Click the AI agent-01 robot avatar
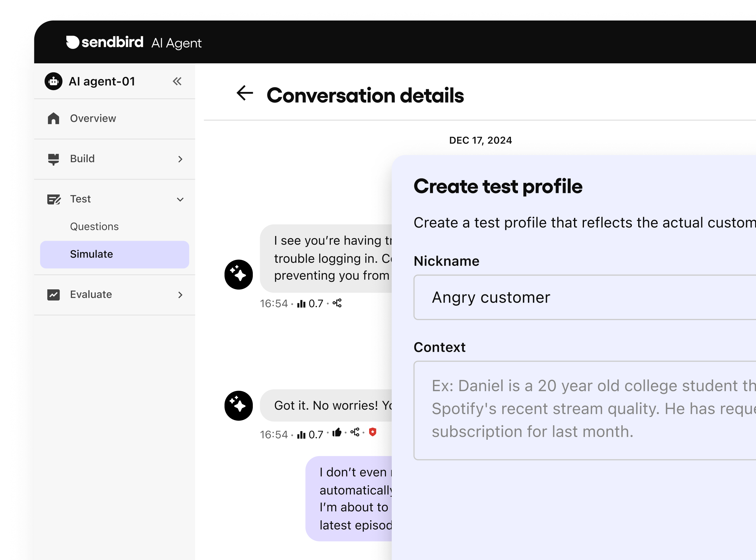This screenshot has height=560, width=756. 54,81
